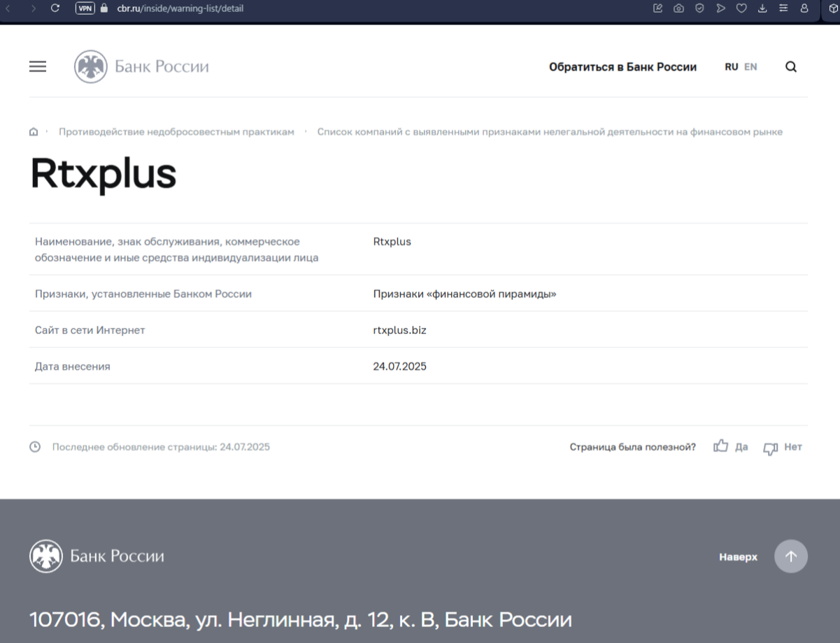Vote "Нет" page was not helpful
The height and width of the screenshot is (643, 840).
pyautogui.click(x=793, y=447)
